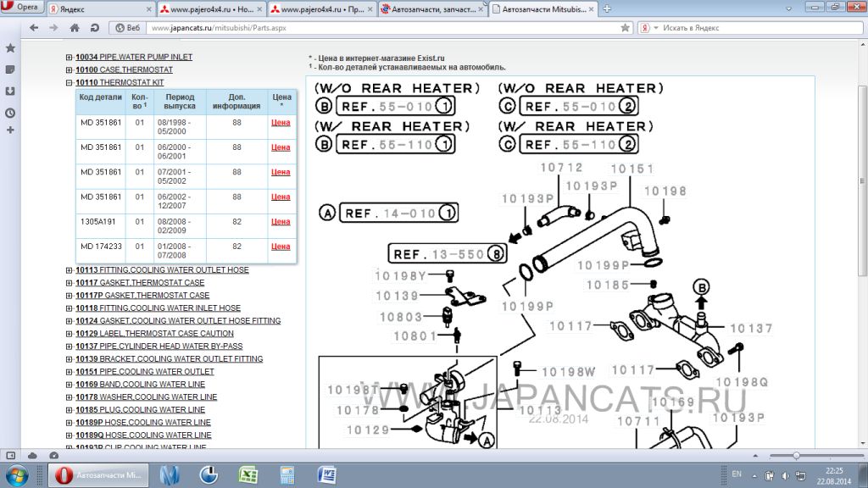
Task: Click the Opera Turbo status icon
Action: [x=53, y=455]
